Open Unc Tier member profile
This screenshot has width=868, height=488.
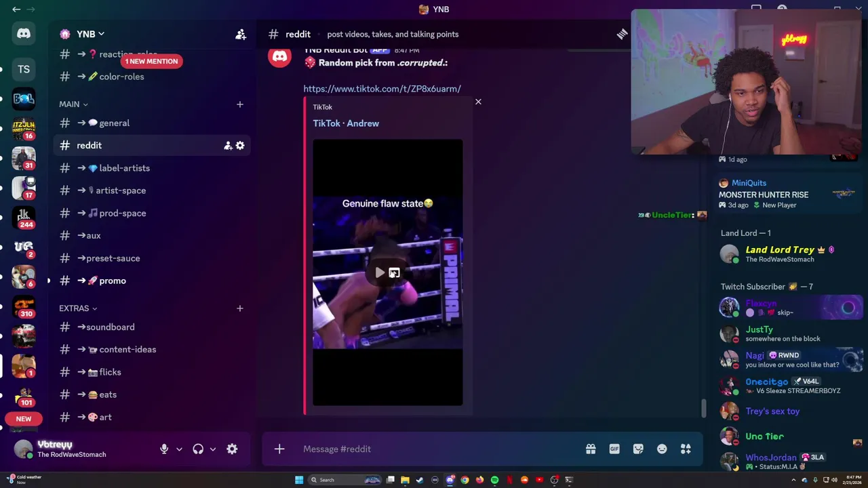pos(790,436)
